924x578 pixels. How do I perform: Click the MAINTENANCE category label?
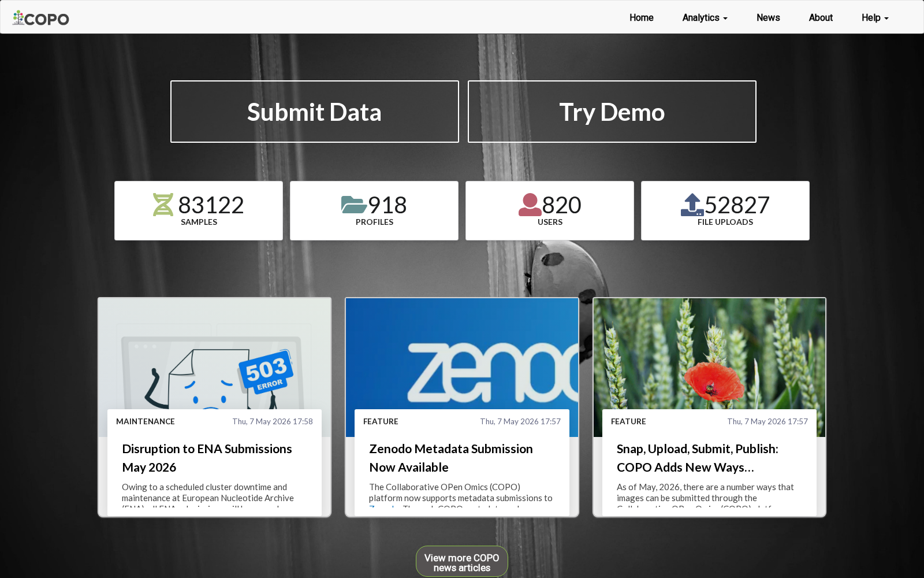(146, 421)
